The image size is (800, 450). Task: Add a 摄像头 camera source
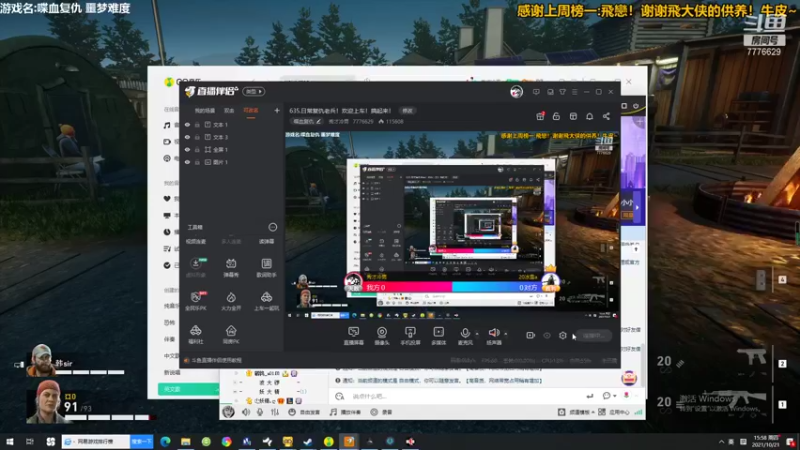382,336
